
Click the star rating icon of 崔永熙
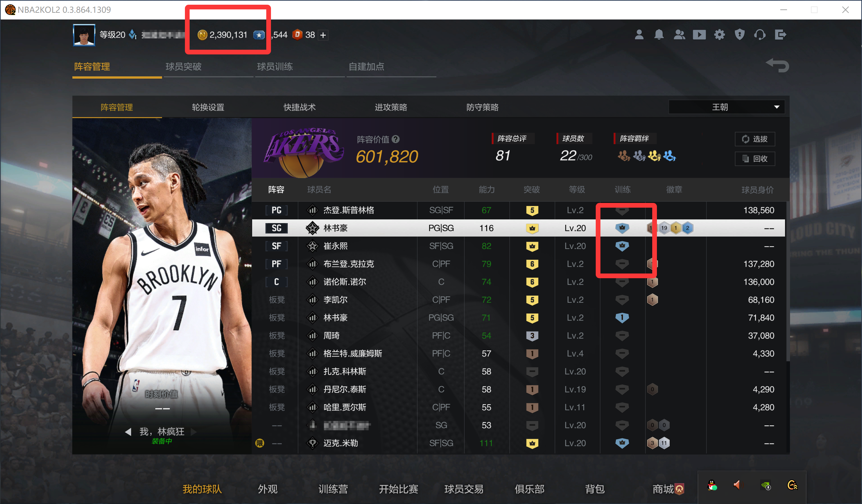[x=312, y=246]
